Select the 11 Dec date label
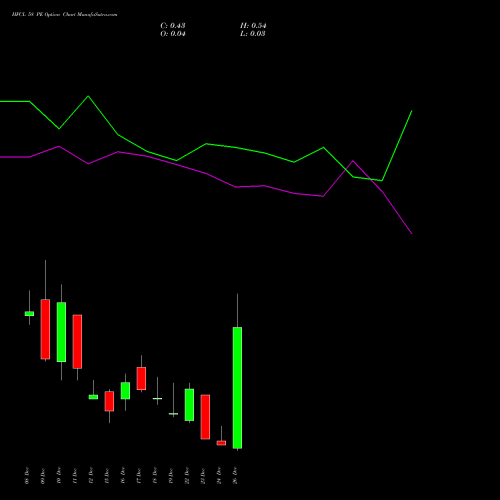Screen dimensions: 500x500 pyautogui.click(x=75, y=475)
